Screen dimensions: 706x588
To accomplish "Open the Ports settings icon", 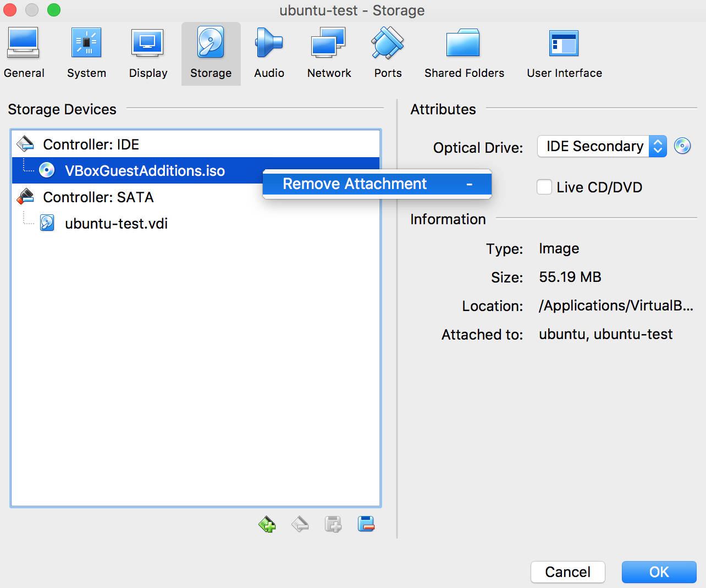I will click(x=388, y=43).
